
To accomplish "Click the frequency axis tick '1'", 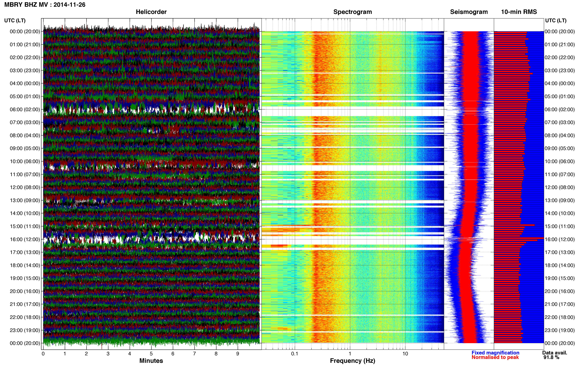I will pyautogui.click(x=350, y=354).
